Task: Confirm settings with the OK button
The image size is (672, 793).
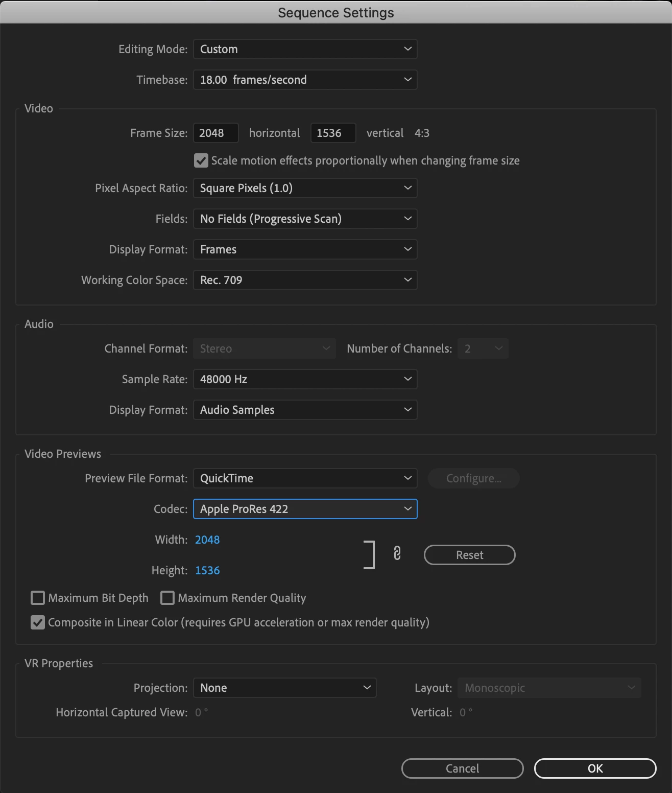Action: [595, 768]
